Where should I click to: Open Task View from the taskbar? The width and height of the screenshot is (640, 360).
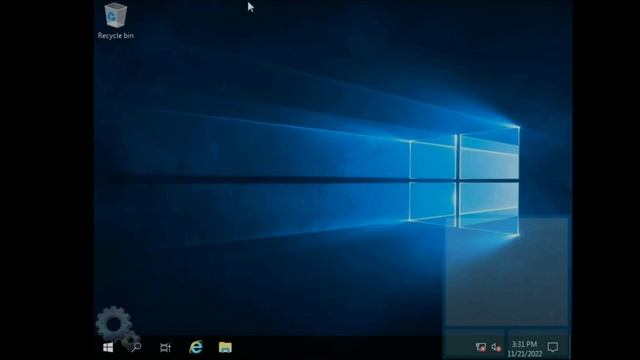tap(165, 347)
